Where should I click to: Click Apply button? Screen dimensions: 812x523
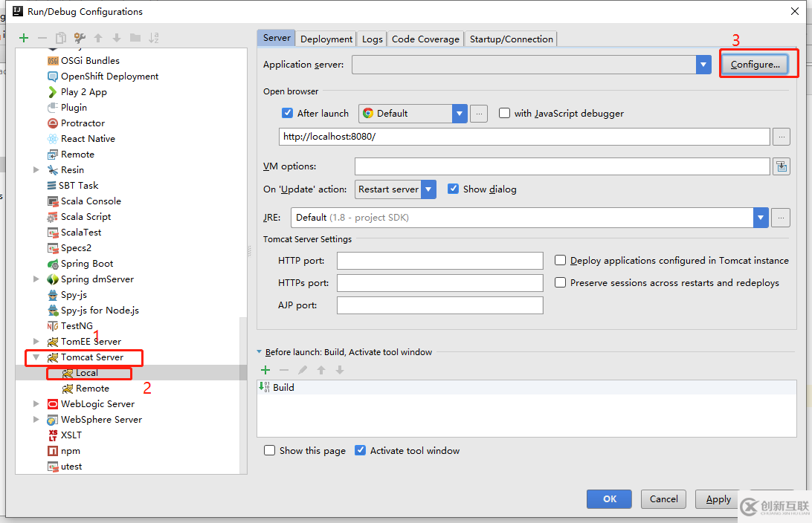click(x=718, y=498)
